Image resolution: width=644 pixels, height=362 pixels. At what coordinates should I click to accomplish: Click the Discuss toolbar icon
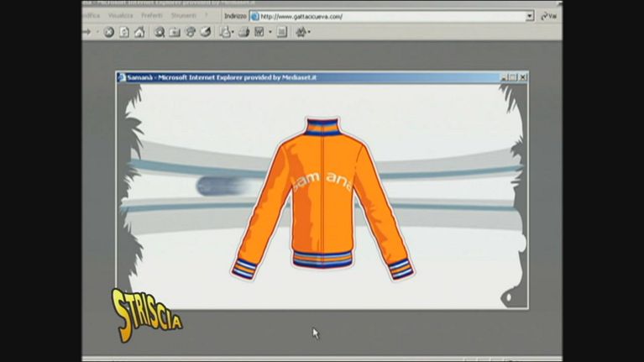[x=281, y=33]
